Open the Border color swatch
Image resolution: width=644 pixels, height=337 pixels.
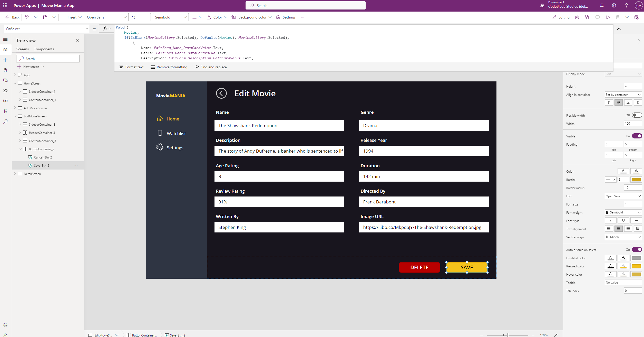coord(636,180)
